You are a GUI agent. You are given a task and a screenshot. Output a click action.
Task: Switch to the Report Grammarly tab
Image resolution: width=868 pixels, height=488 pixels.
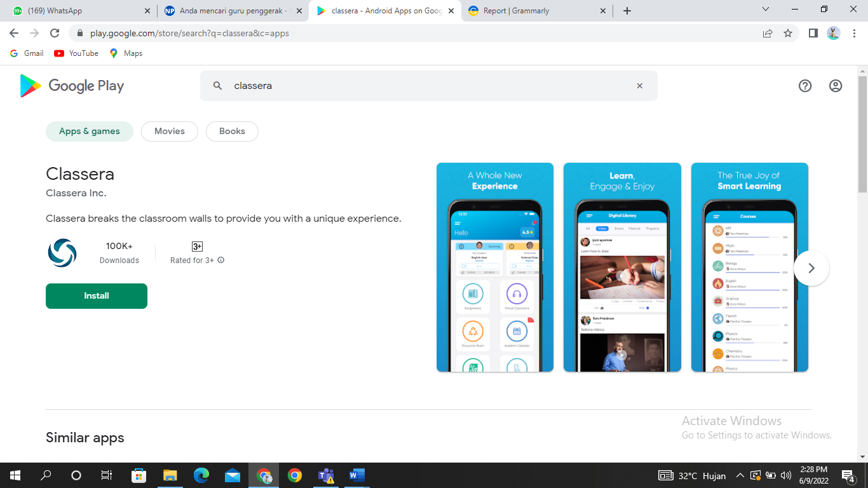point(537,11)
